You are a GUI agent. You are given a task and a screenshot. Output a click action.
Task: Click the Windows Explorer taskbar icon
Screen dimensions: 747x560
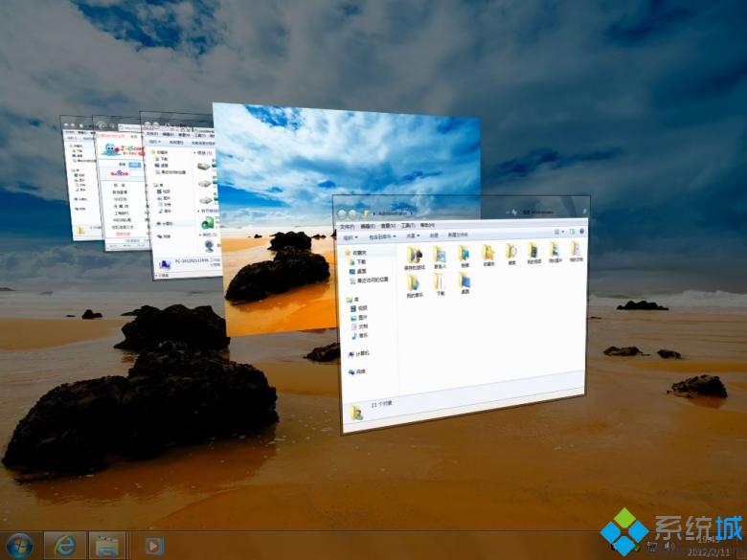pos(108,546)
